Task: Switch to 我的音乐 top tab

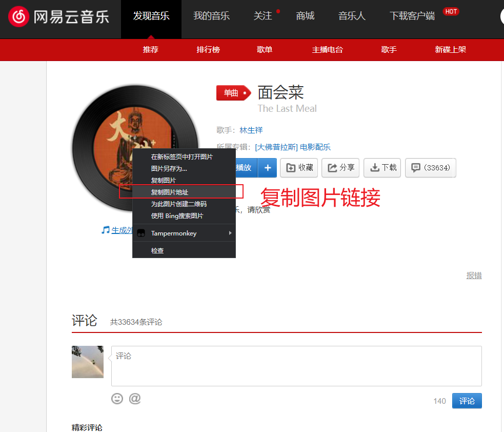Action: point(212,16)
